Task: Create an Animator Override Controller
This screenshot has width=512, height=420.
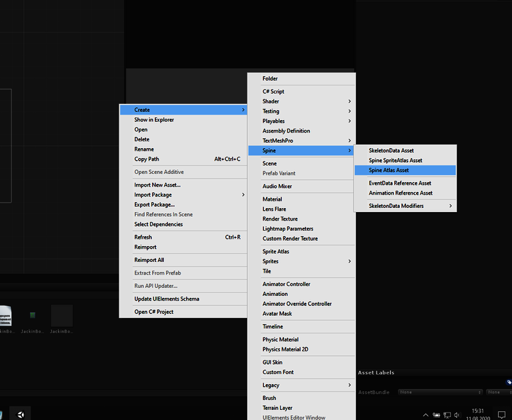Action: 301,304
